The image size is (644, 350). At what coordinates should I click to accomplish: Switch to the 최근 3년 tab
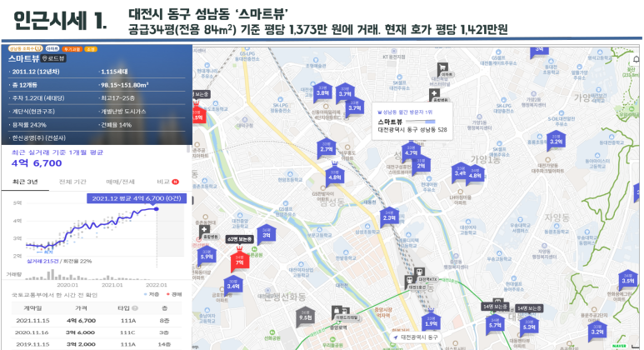point(25,182)
